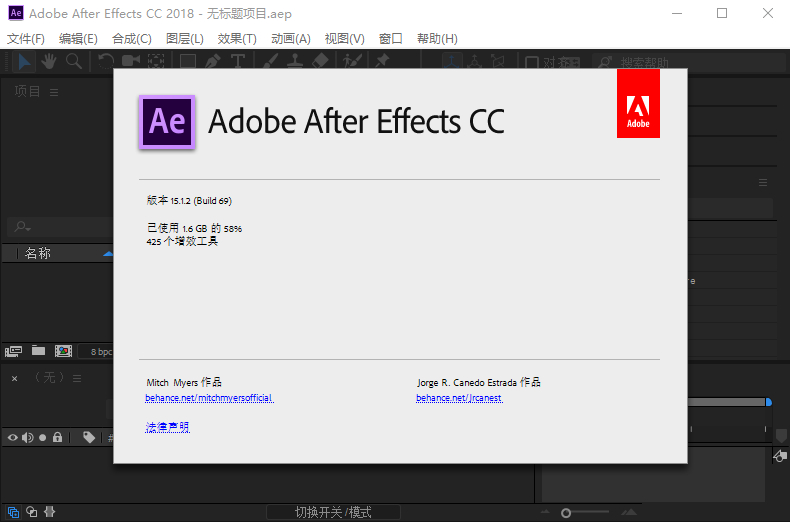Select the Eraser tool
This screenshot has width=790, height=522.
click(320, 61)
